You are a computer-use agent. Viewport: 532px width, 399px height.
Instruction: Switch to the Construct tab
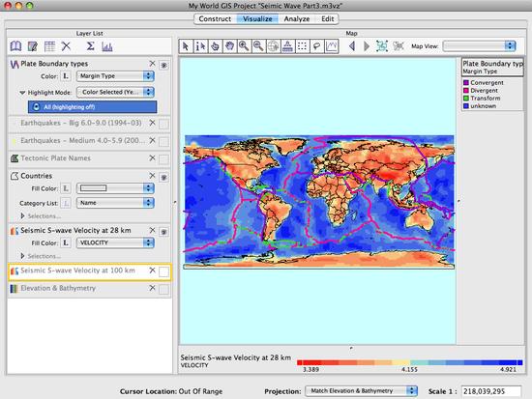(215, 19)
